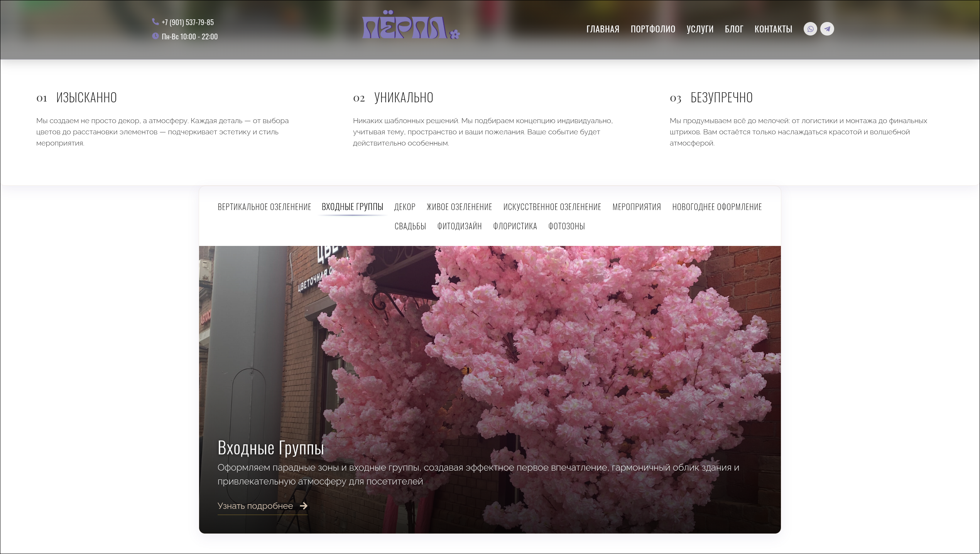Viewport: 980px width, 554px height.
Task: Call the +7 (901) 537-79-85 number link
Action: [x=188, y=22]
